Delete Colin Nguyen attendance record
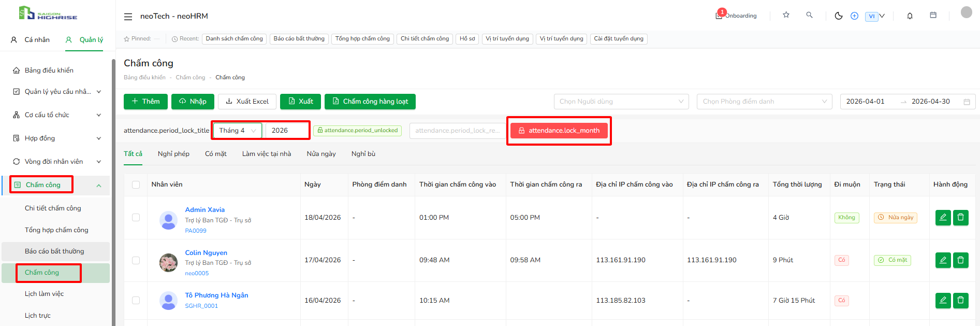 pyautogui.click(x=960, y=260)
